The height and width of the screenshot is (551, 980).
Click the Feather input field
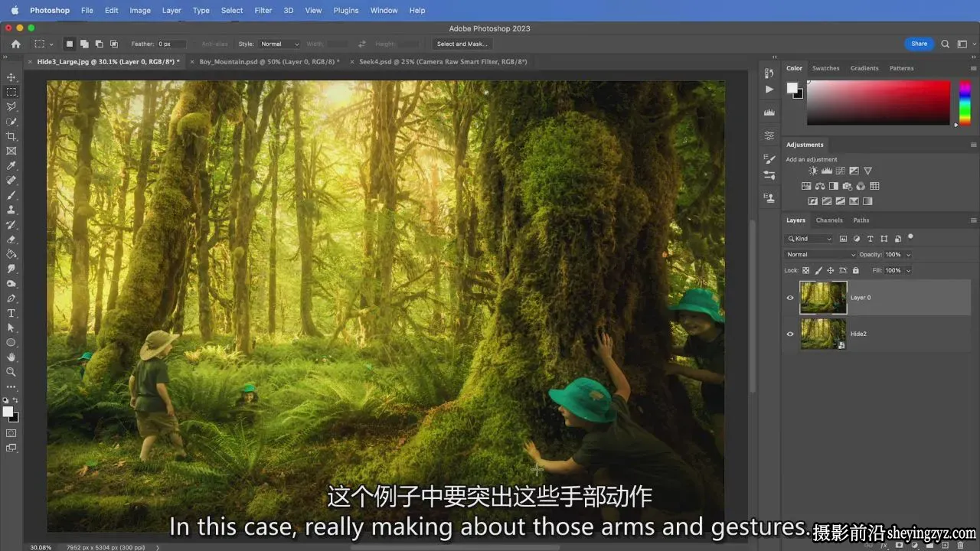(x=171, y=44)
